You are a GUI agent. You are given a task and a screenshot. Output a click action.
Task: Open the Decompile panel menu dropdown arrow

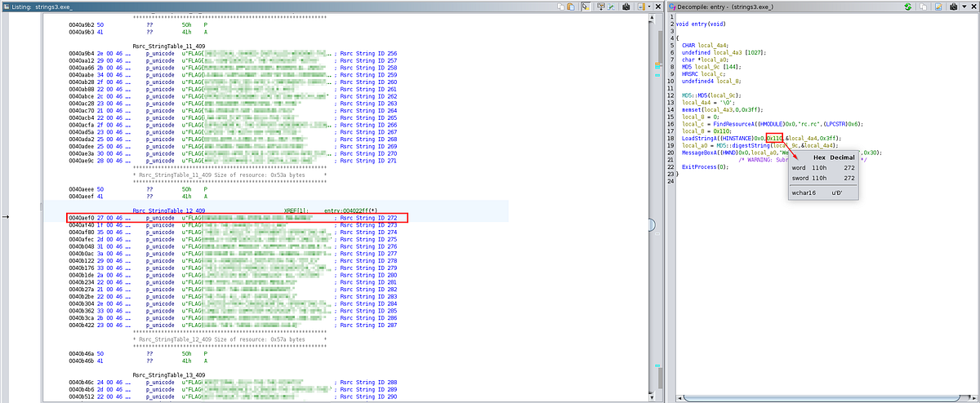(964, 7)
